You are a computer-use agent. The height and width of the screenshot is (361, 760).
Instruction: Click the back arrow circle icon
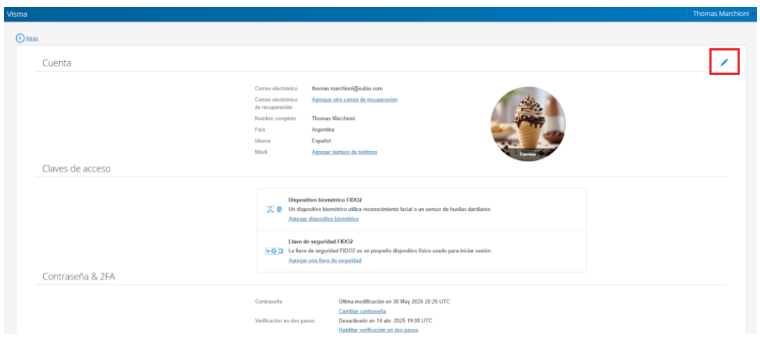tap(20, 38)
